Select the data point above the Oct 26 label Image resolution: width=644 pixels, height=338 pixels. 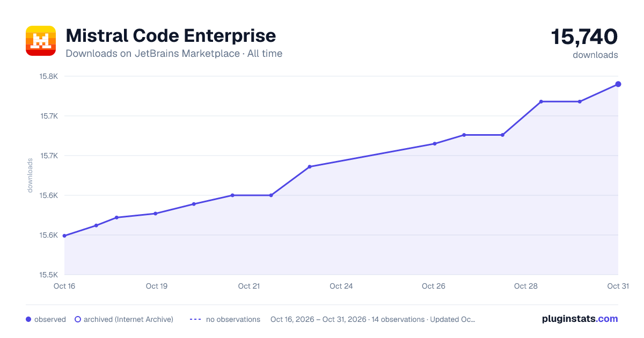(434, 144)
